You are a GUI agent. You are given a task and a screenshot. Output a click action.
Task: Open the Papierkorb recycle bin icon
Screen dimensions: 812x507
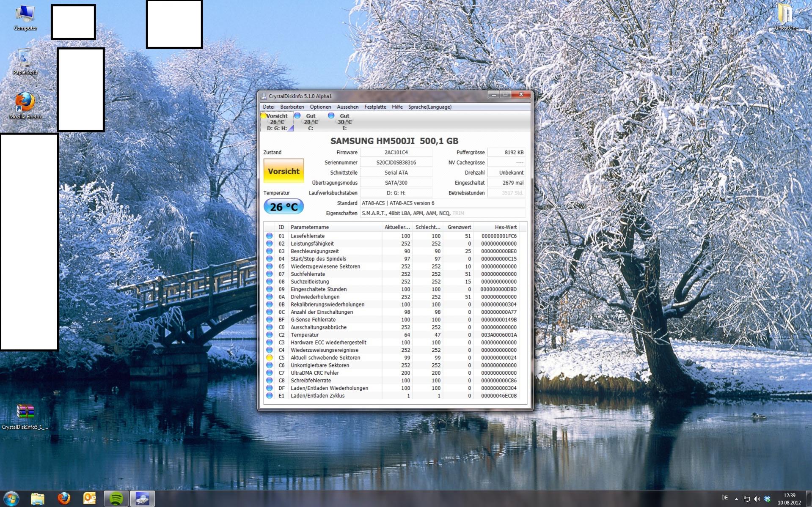tap(25, 62)
